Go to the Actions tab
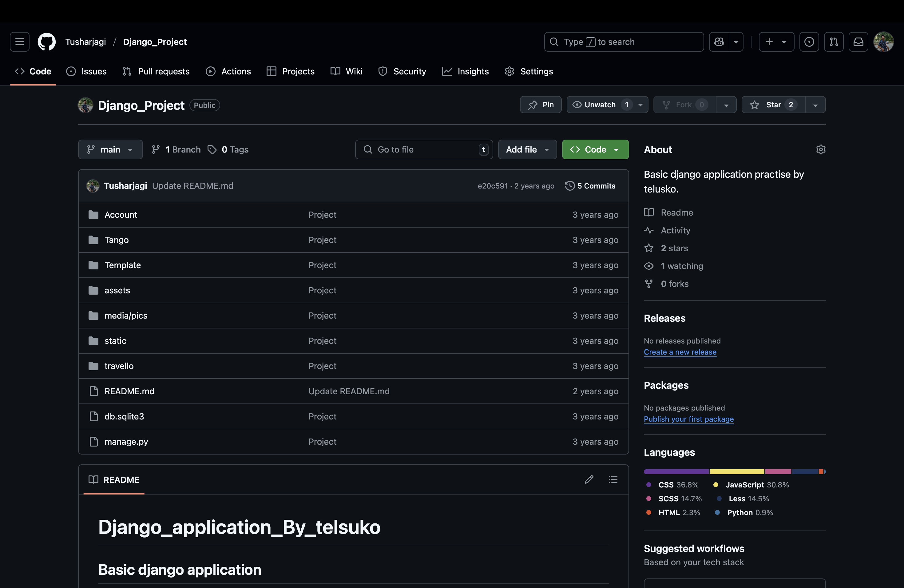Viewport: 904px width, 588px height. (228, 71)
